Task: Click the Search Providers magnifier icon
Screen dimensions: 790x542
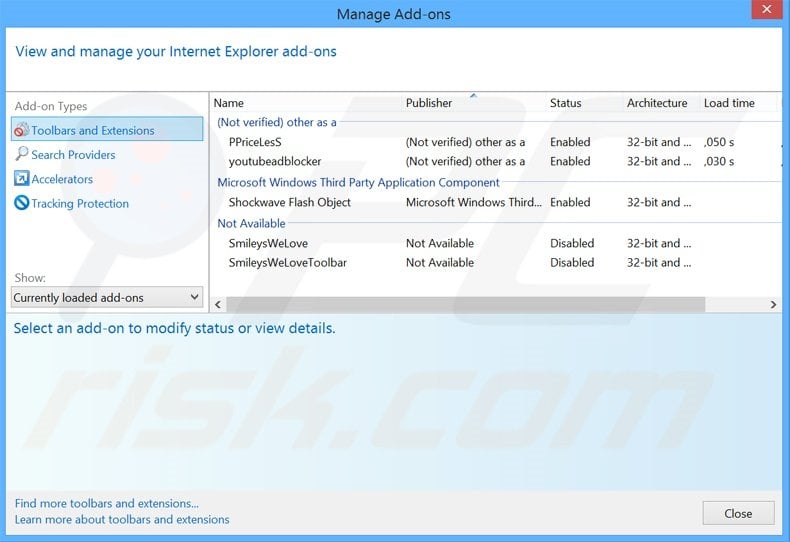Action: 21,154
